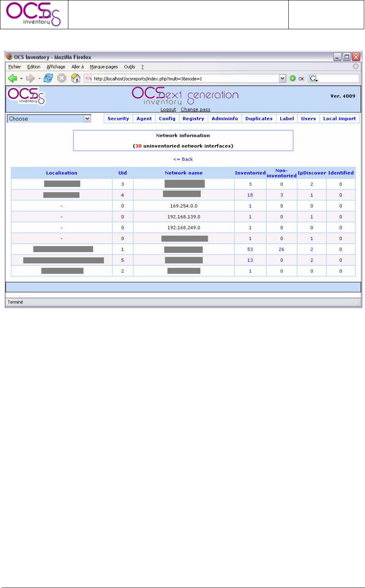Open the Admininfo tab
The image size is (365, 588).
point(225,119)
